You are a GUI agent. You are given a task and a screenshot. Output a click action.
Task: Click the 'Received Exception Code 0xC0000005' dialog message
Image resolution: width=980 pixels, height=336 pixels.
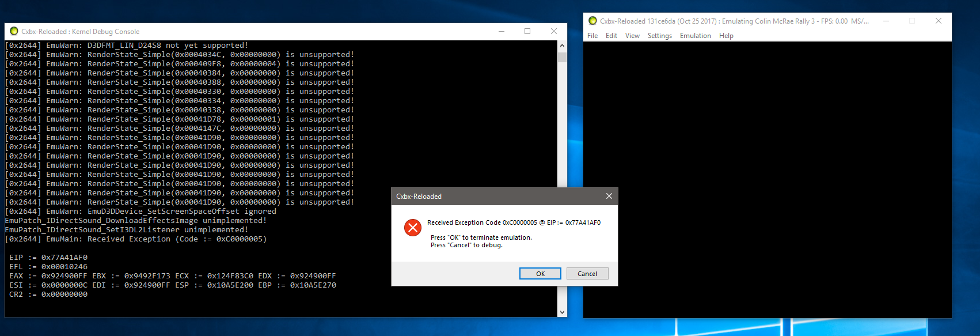514,222
